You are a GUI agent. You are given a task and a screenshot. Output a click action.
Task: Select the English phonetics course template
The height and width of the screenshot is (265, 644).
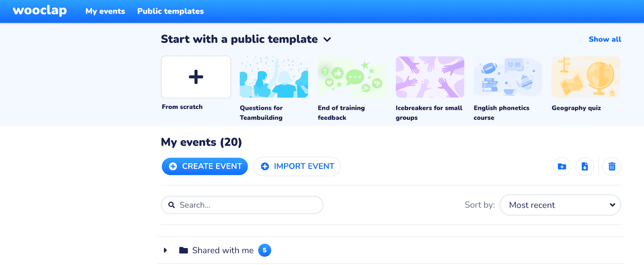coord(508,77)
